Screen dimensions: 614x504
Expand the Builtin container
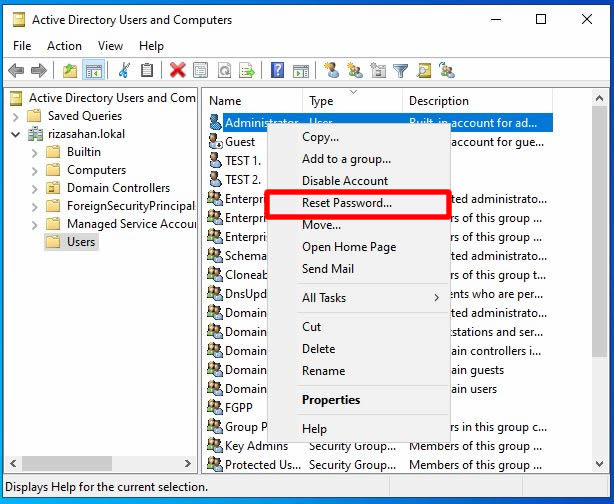pos(34,152)
